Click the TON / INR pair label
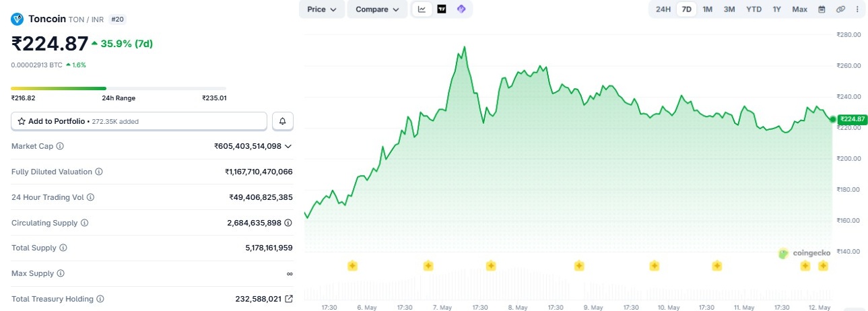 pos(86,20)
